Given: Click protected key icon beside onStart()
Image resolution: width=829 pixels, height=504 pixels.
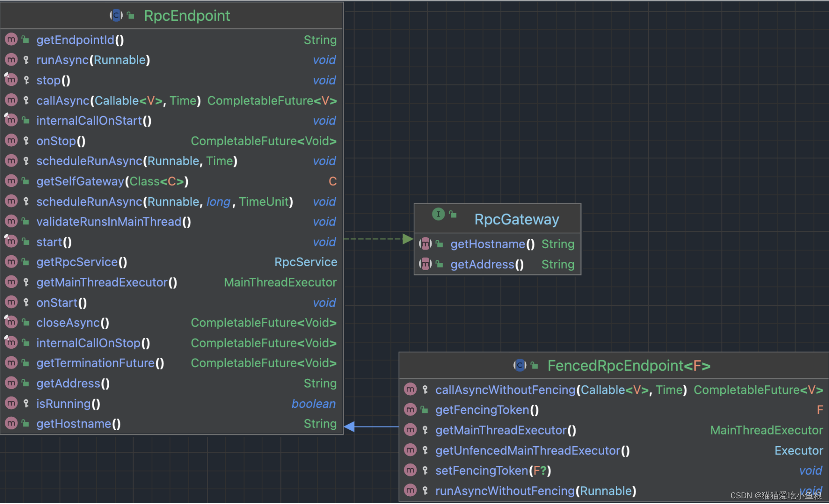Looking at the screenshot, I should click(x=26, y=302).
